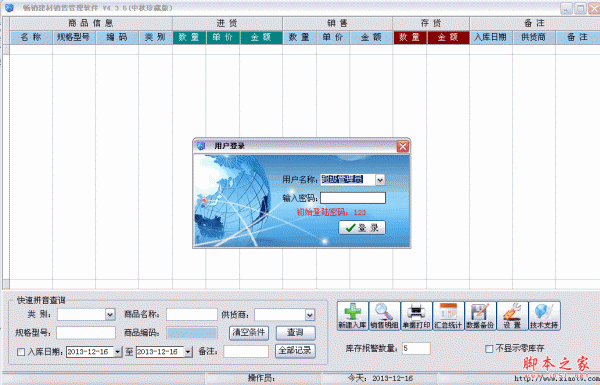Focus the 输入密码 password field
This screenshot has width=600, height=385.
coord(353,198)
